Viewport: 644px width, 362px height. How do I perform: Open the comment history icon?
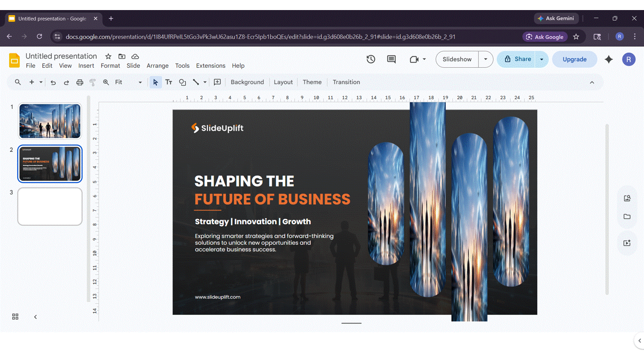(x=391, y=59)
